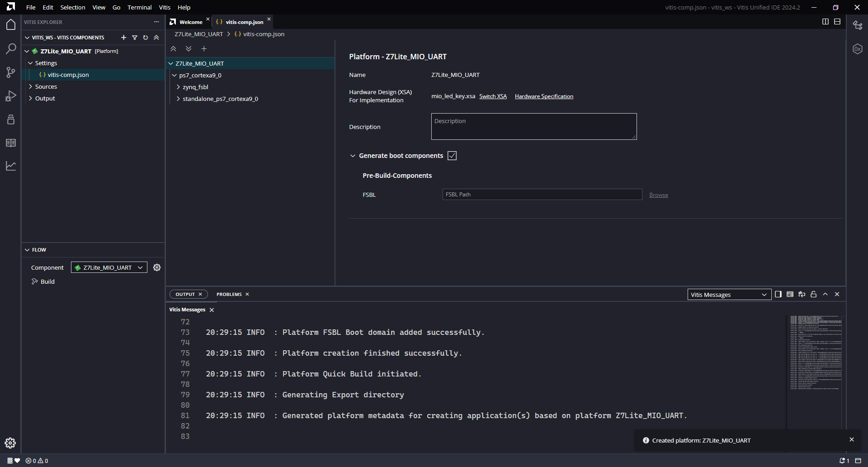Select the Output panel tab
Viewport: 868px width, 467px height.
pyautogui.click(x=185, y=294)
